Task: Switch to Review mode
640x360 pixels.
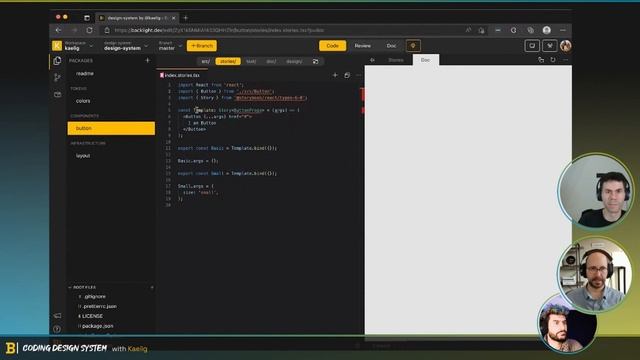Action: pos(362,46)
